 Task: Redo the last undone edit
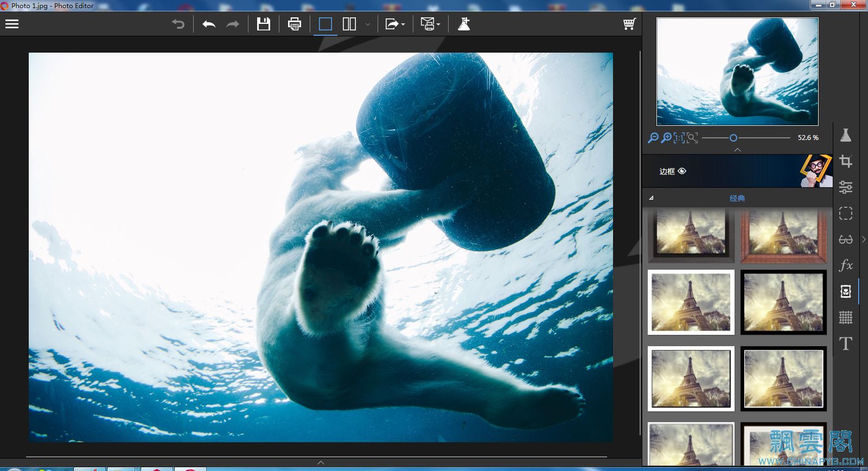pos(233,24)
